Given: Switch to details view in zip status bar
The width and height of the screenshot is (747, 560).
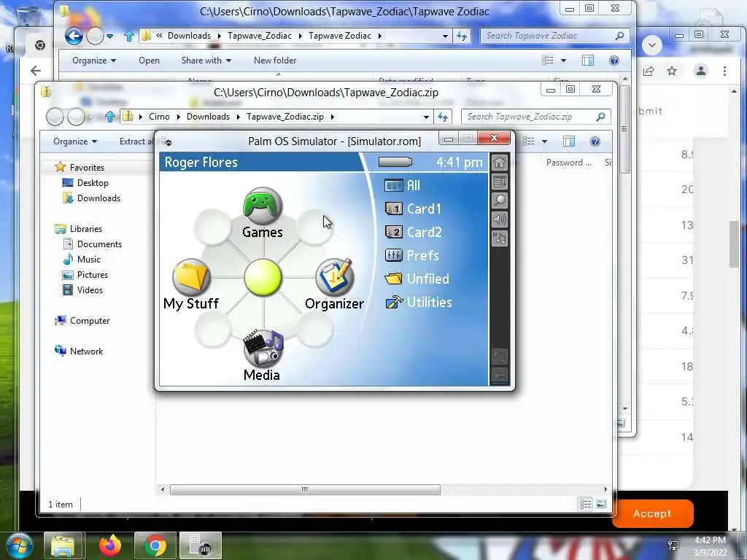Looking at the screenshot, I should click(586, 504).
